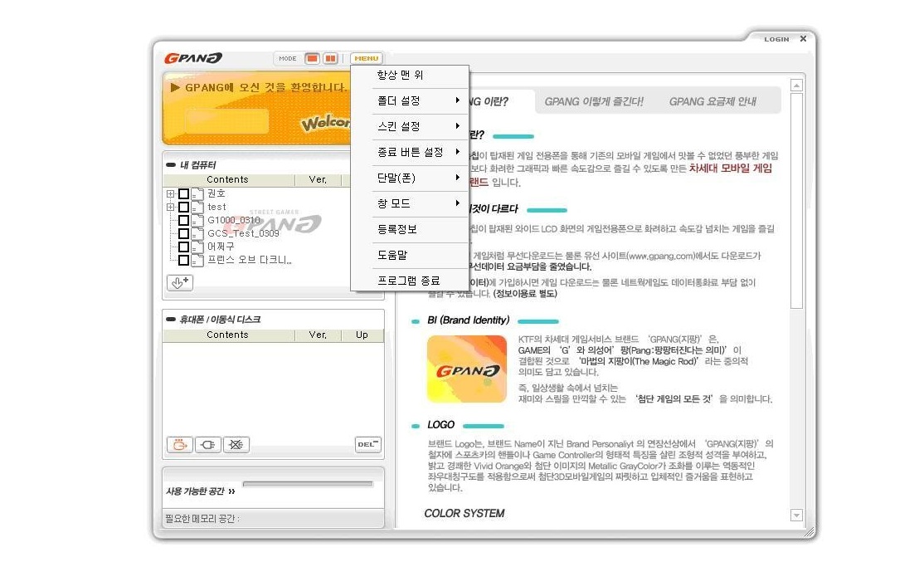Click file icon next to G1000_0310
This screenshot has width=924, height=562.
pyautogui.click(x=198, y=221)
